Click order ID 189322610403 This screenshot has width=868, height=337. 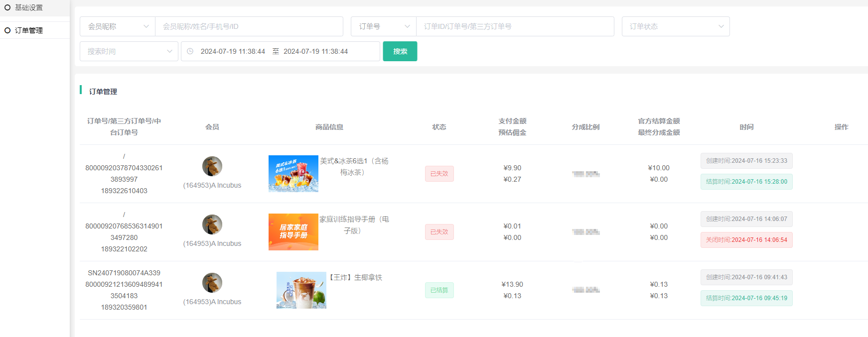[x=124, y=191]
